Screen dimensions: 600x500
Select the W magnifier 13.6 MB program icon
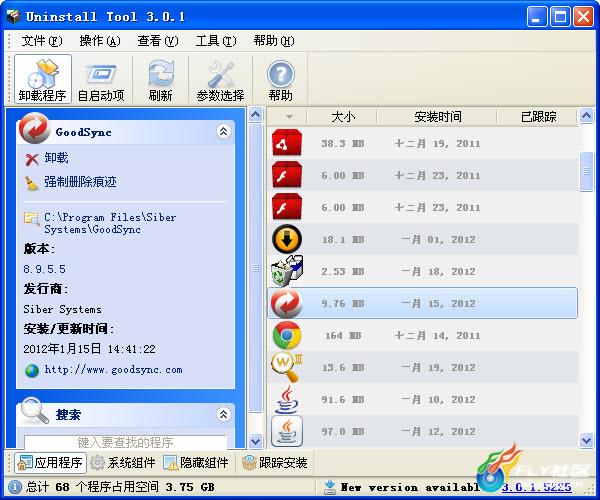287,367
